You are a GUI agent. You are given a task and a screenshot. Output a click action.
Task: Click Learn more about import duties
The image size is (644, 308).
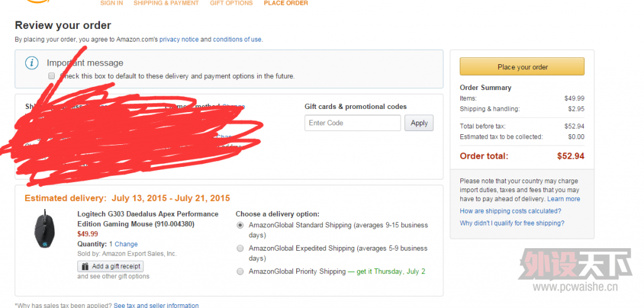click(563, 199)
